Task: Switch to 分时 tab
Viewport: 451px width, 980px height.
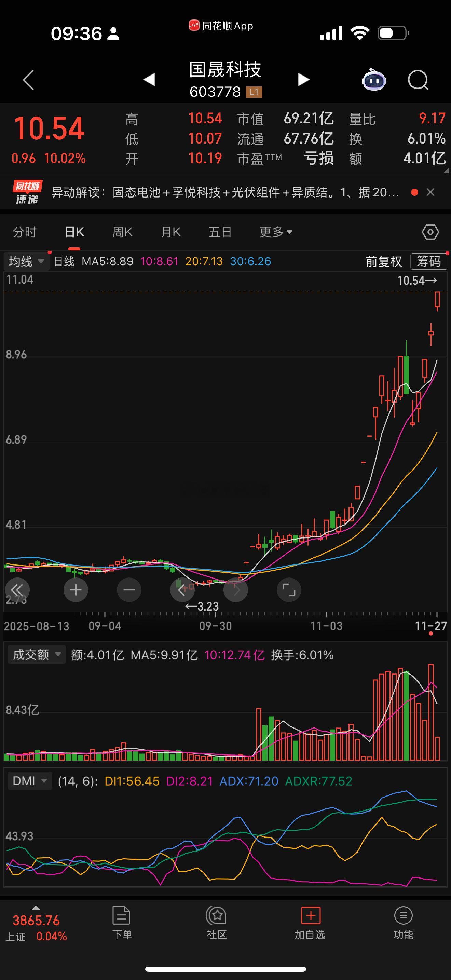Action: pos(25,232)
